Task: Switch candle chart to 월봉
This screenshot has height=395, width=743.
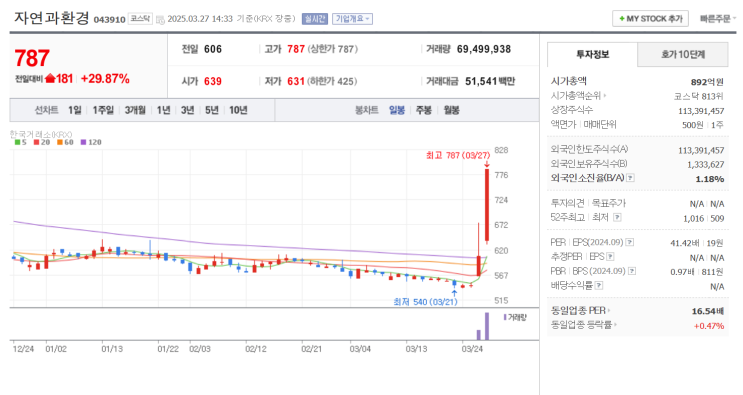Action: point(451,110)
